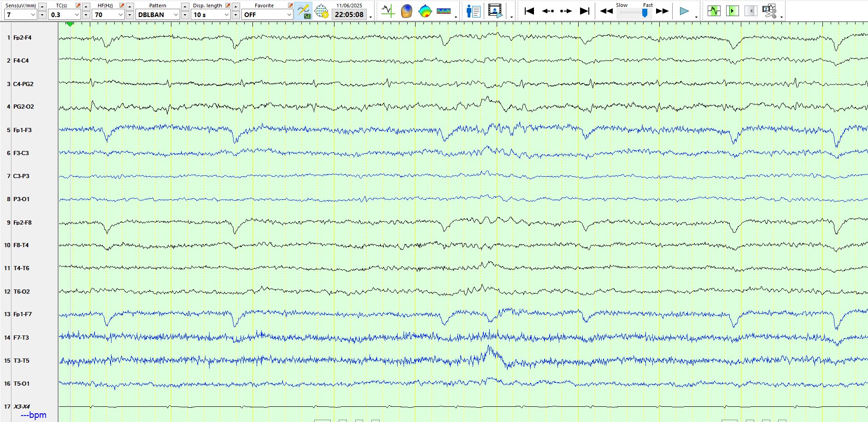Jump to the end of the recording
Viewport: 868px width, 422px height.
coord(585,11)
